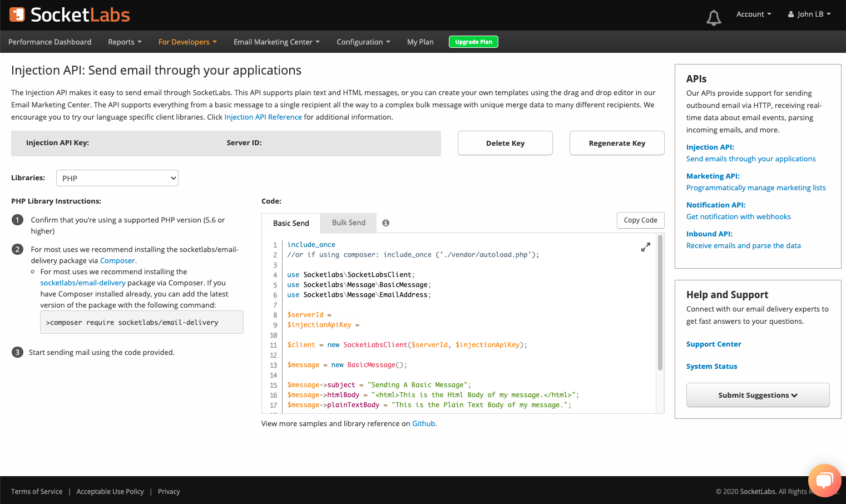Click the Copy Code button

pos(640,220)
